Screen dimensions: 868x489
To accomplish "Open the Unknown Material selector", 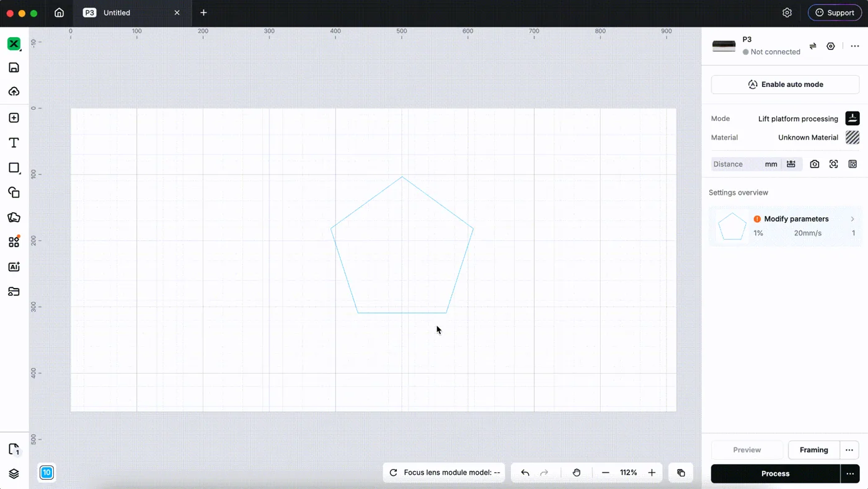I will (x=818, y=137).
